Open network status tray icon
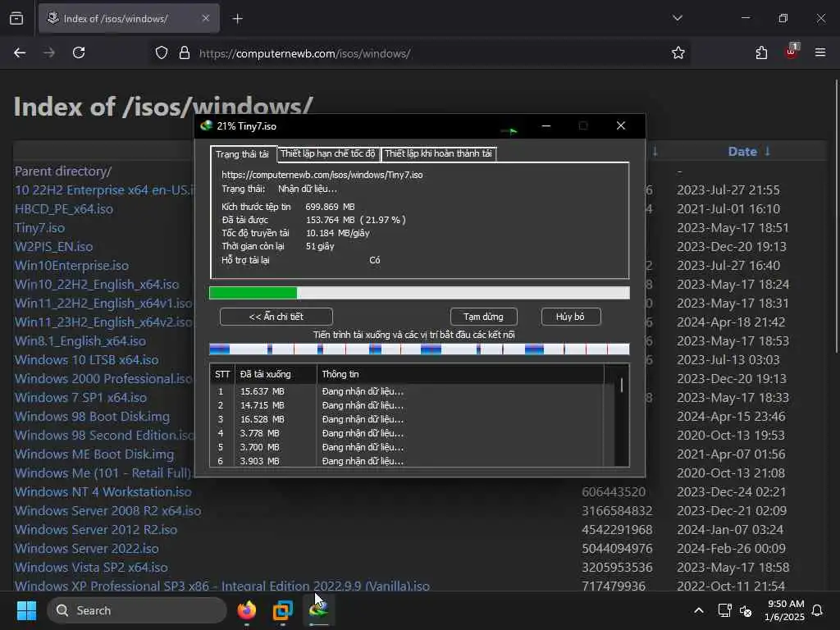 click(724, 610)
